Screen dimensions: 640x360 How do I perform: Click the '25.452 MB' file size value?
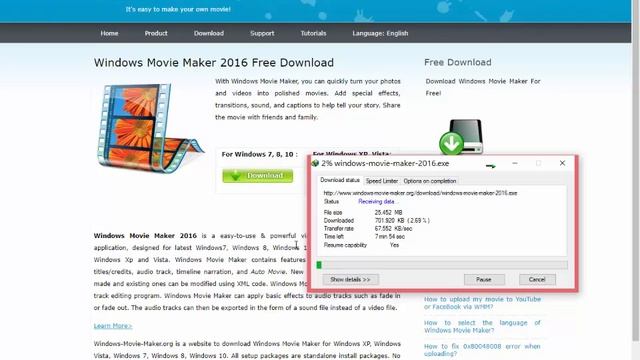(389, 213)
